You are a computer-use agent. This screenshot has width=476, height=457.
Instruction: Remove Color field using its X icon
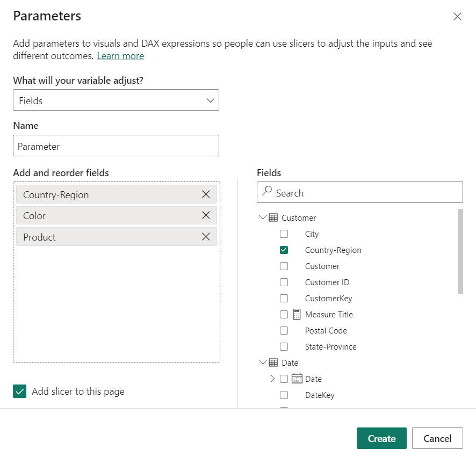pos(206,215)
